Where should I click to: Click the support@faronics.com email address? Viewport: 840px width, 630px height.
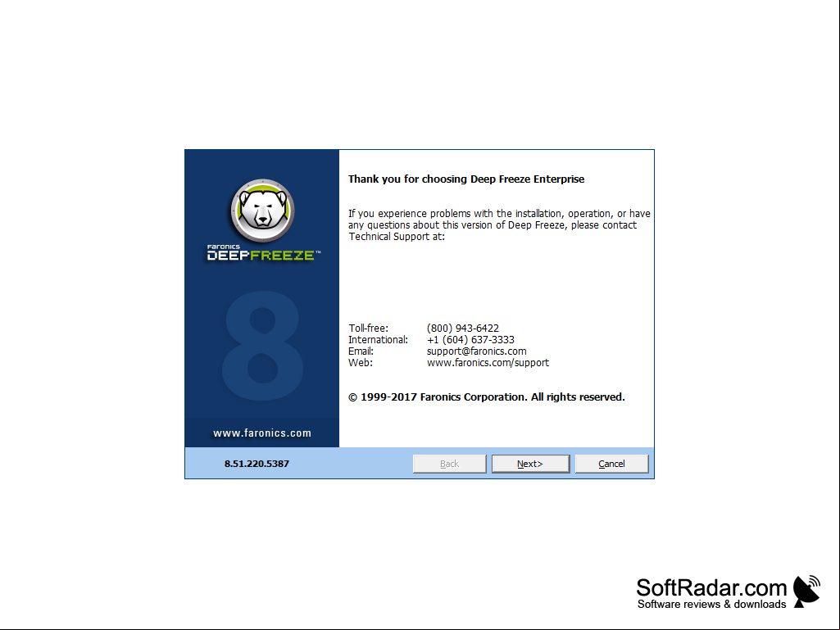pyautogui.click(x=476, y=351)
